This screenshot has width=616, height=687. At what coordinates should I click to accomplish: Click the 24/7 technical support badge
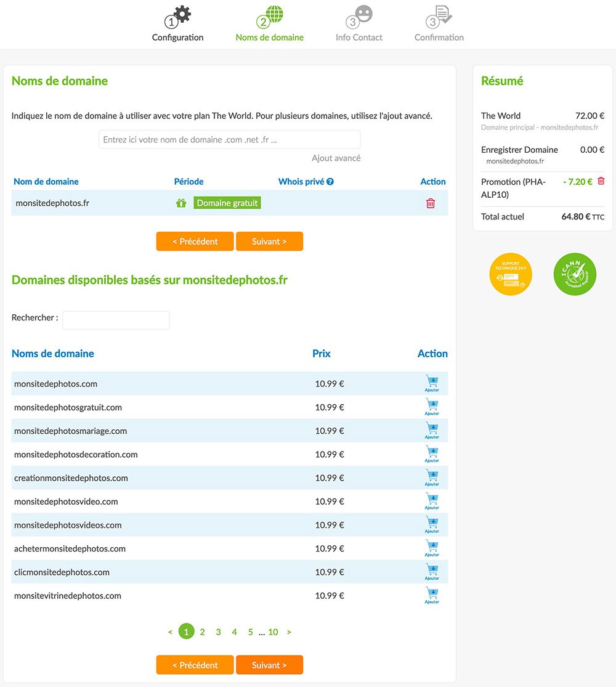click(511, 274)
